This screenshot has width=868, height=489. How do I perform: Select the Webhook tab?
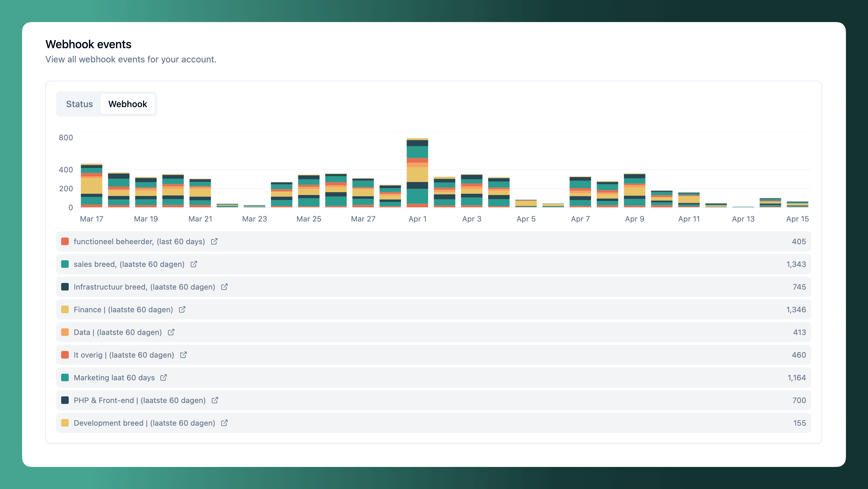(128, 104)
